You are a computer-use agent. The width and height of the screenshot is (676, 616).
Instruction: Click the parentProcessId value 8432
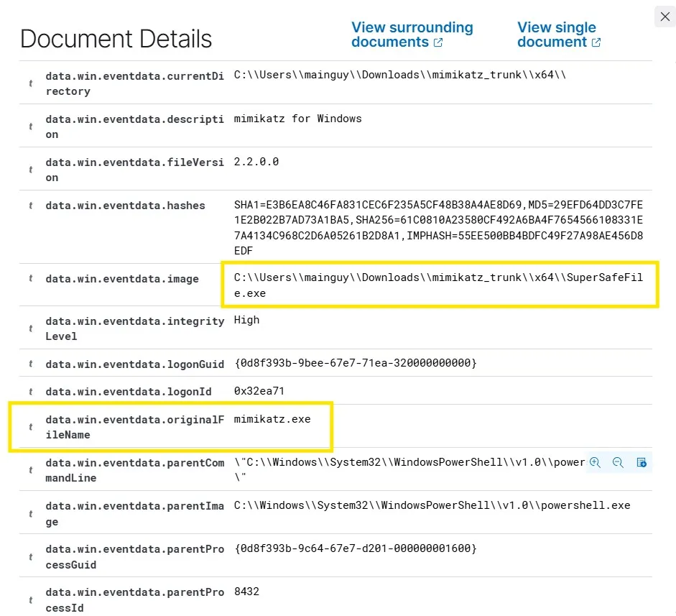point(246,592)
